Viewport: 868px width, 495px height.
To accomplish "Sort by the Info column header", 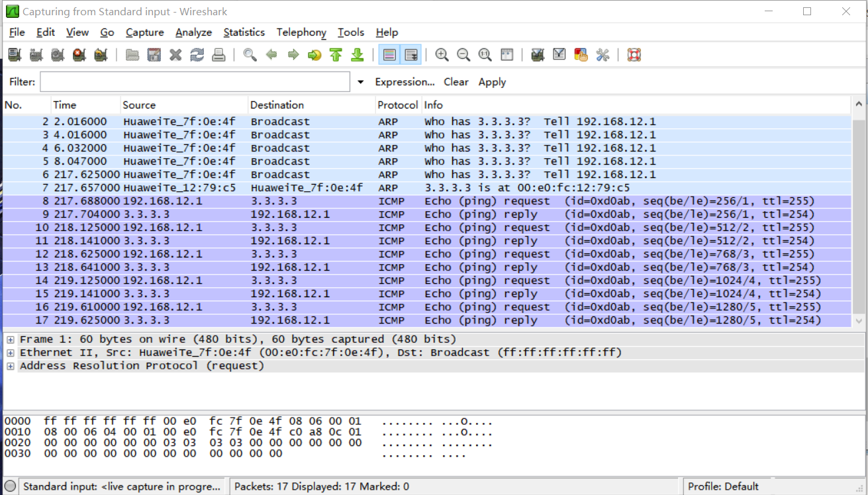I will (x=636, y=105).
